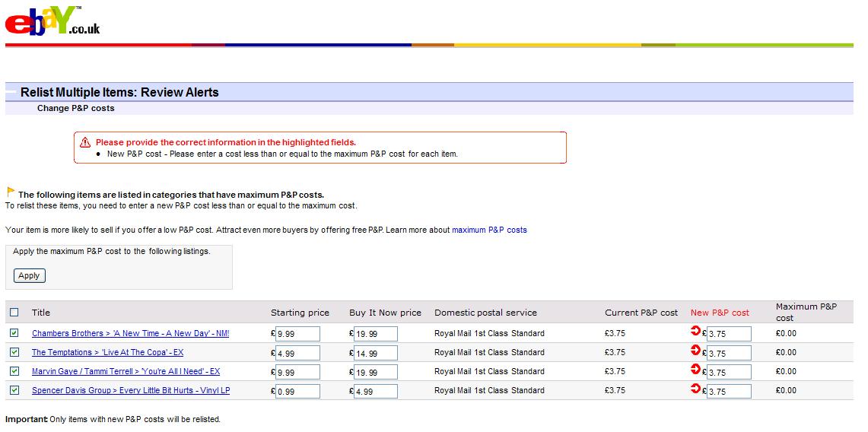
Task: Click the 'Buy It Now price' column header
Action: (385, 313)
